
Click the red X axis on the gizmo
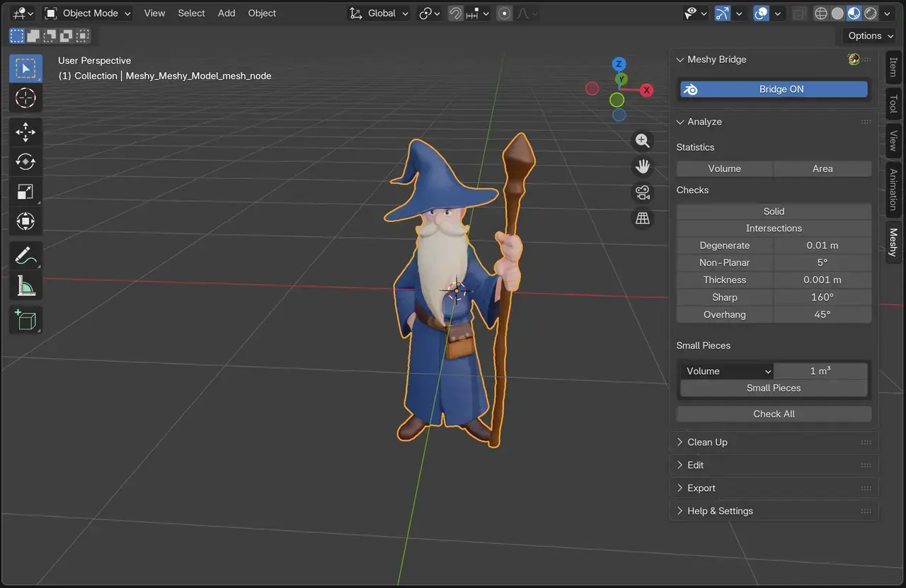(x=646, y=90)
